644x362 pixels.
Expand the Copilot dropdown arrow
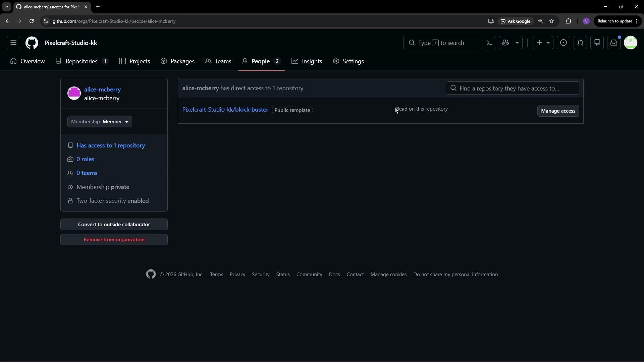tap(517, 43)
